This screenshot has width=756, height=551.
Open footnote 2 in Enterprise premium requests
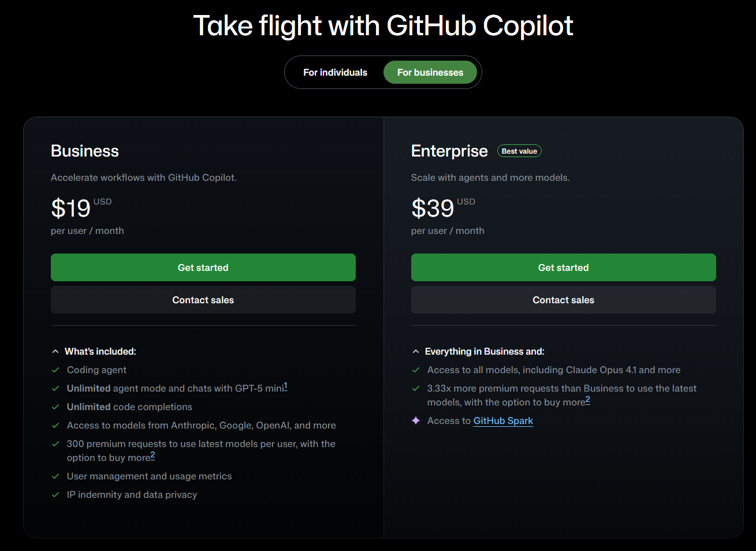pos(587,400)
